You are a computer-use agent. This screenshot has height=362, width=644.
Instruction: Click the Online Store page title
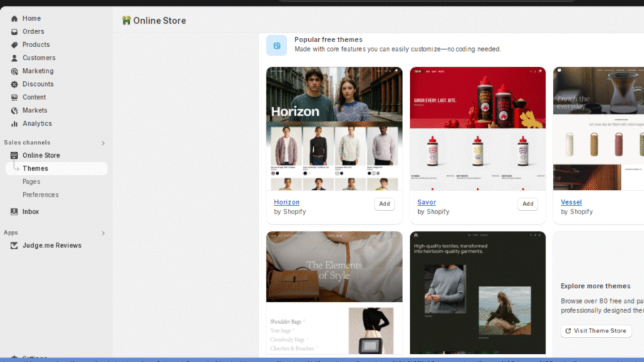(x=159, y=21)
